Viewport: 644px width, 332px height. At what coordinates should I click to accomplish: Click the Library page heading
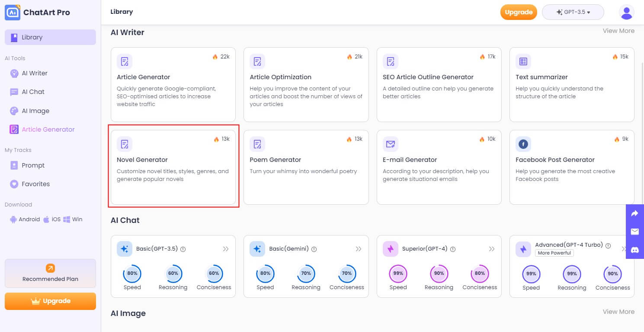122,12
